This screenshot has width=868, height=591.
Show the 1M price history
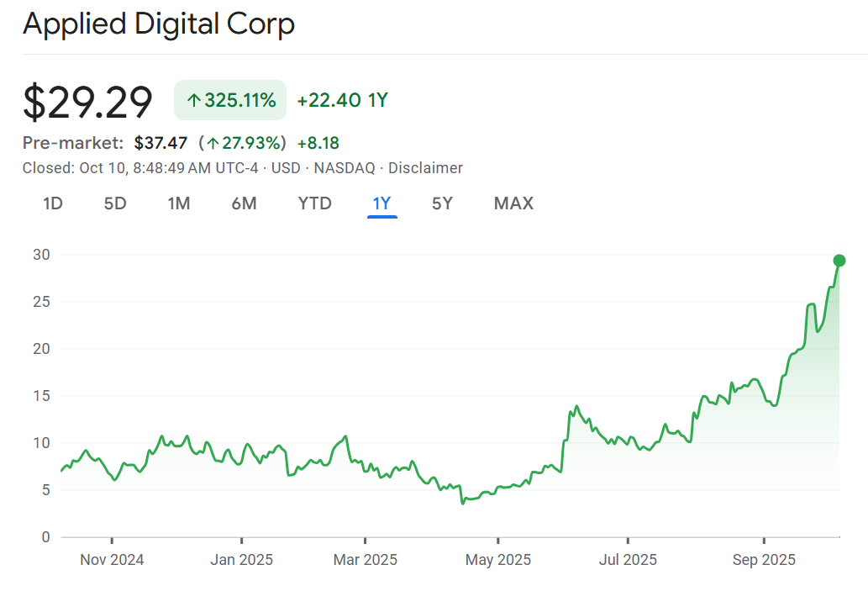pos(179,203)
